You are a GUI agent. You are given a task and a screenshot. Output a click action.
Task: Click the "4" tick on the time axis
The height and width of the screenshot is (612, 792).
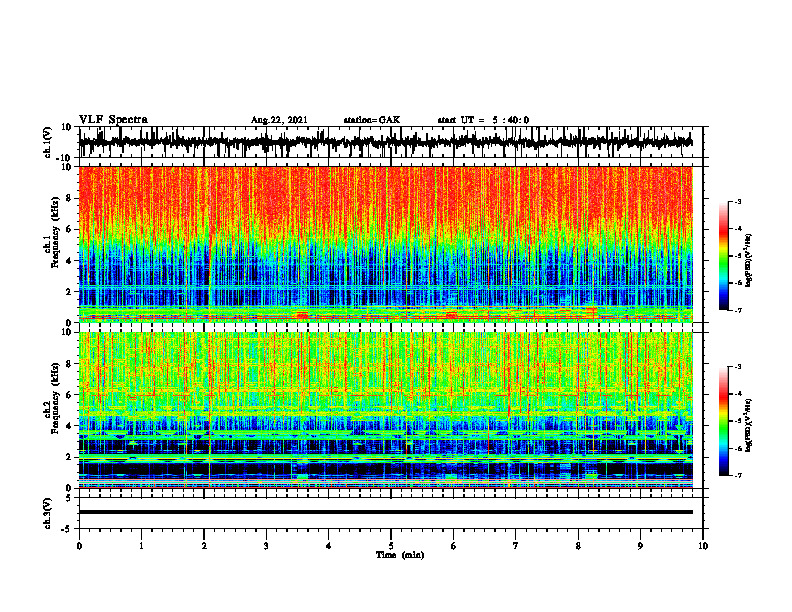pos(328,546)
